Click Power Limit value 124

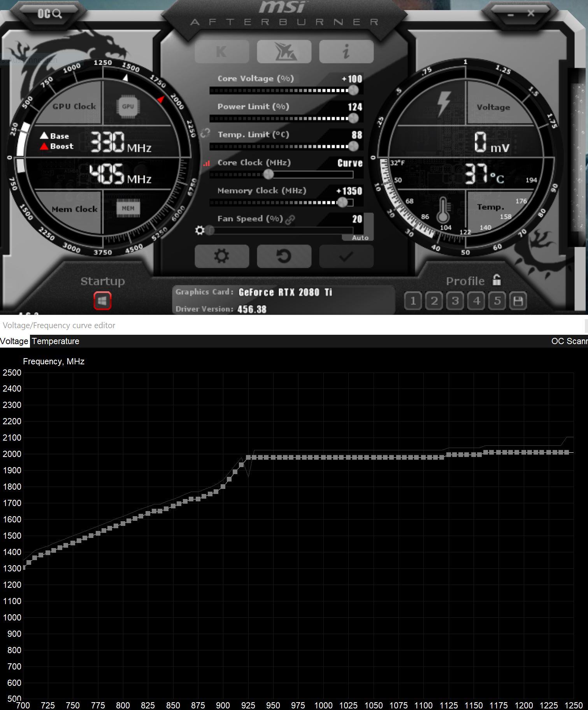click(x=355, y=107)
